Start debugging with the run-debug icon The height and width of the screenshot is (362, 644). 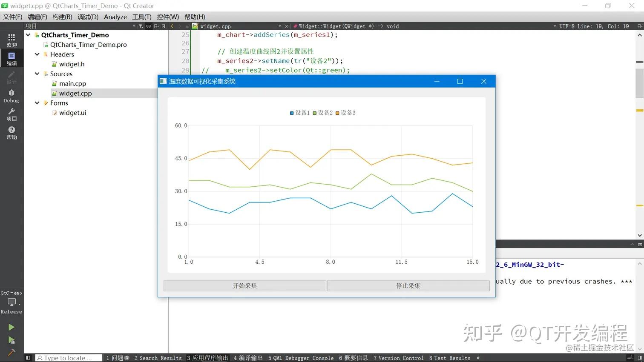click(11, 339)
